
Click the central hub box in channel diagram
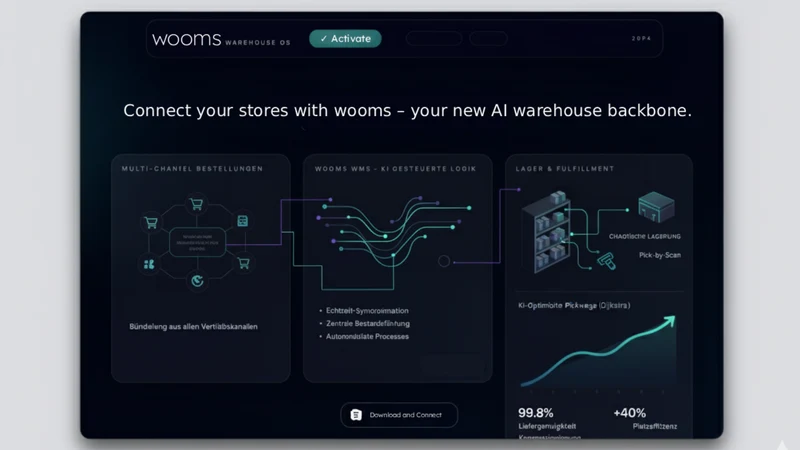point(197,242)
